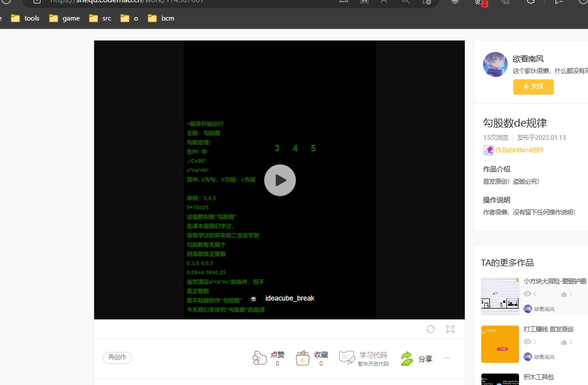588x385 pixels.
Task: Click the thumbs-up icon showing 1
Action: click(563, 294)
